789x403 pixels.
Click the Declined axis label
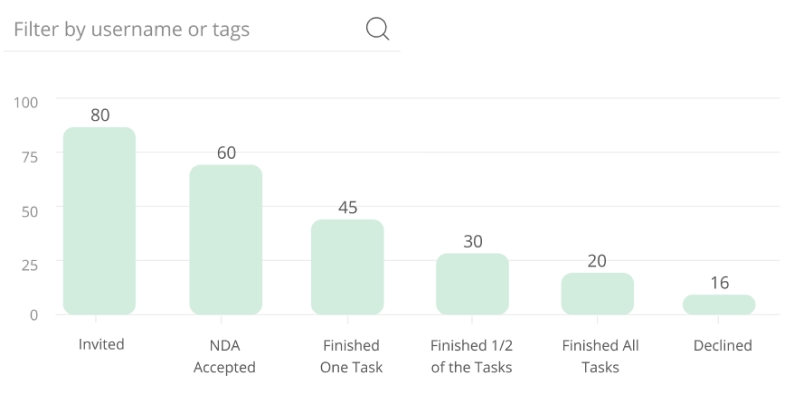click(722, 346)
